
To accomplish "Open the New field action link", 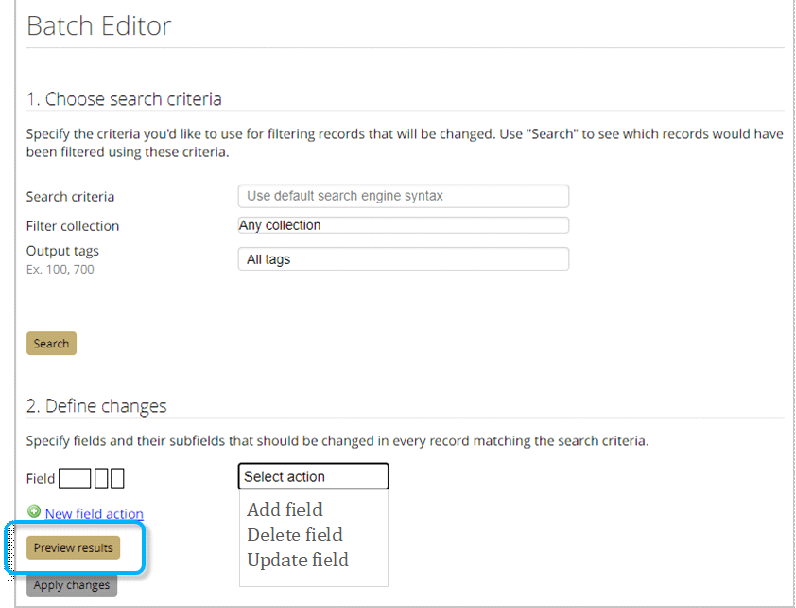I will (x=94, y=514).
